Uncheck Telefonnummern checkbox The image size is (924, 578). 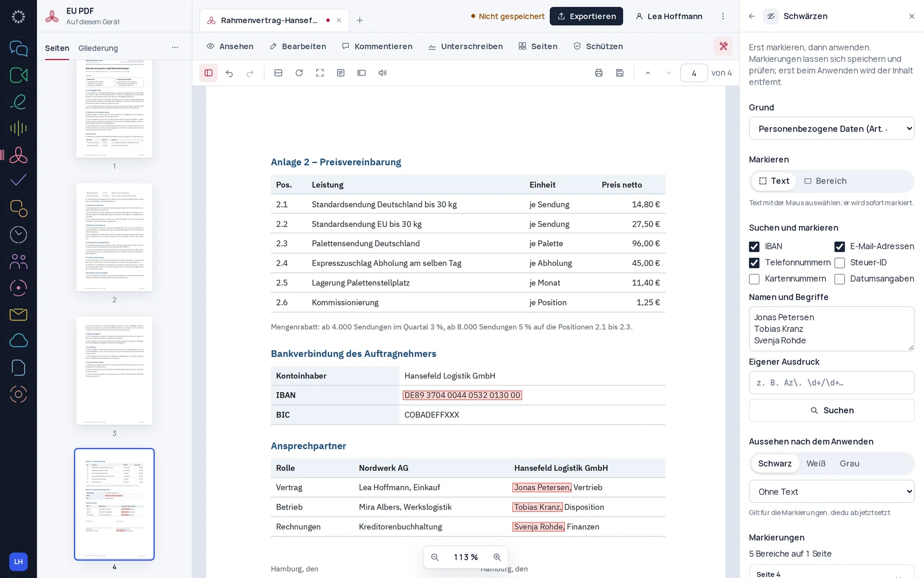pyautogui.click(x=754, y=263)
